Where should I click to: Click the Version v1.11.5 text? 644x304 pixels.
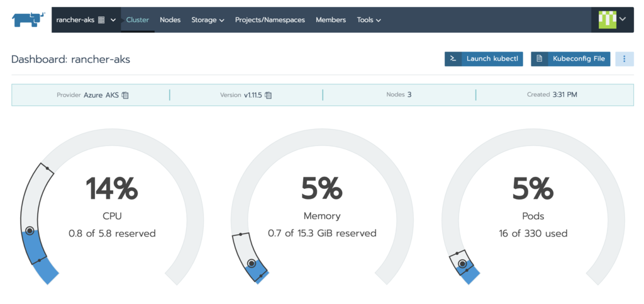241,95
